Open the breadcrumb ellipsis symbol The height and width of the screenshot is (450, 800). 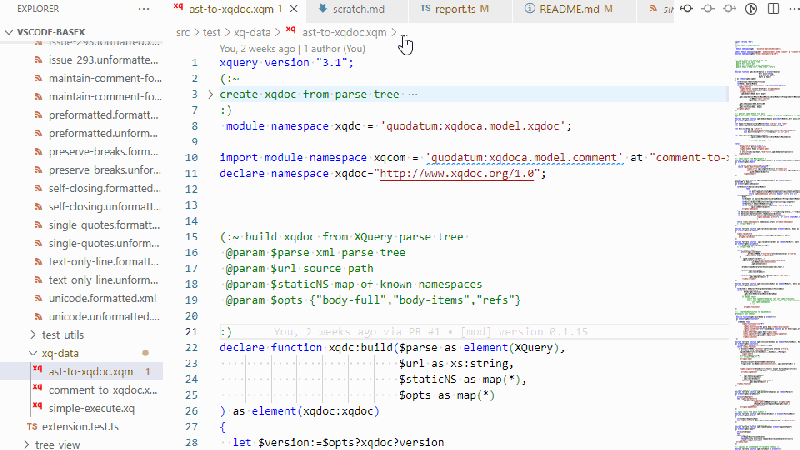pyautogui.click(x=405, y=34)
